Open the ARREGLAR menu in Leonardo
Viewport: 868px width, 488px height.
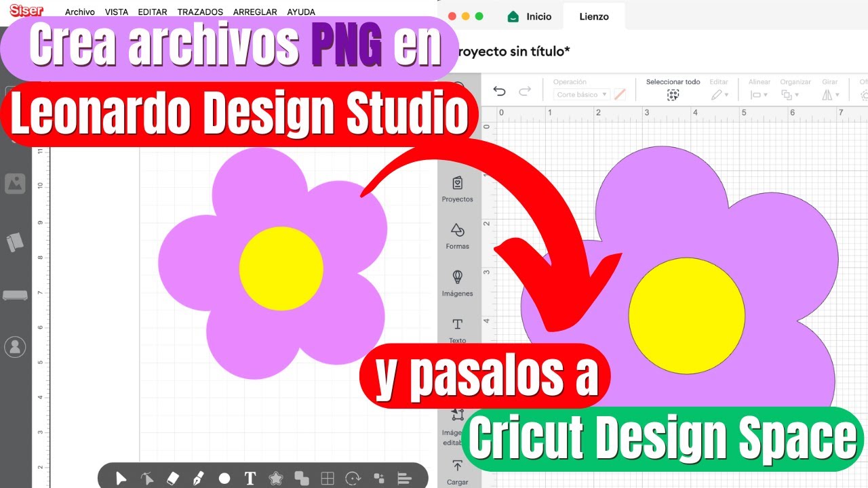(x=255, y=12)
